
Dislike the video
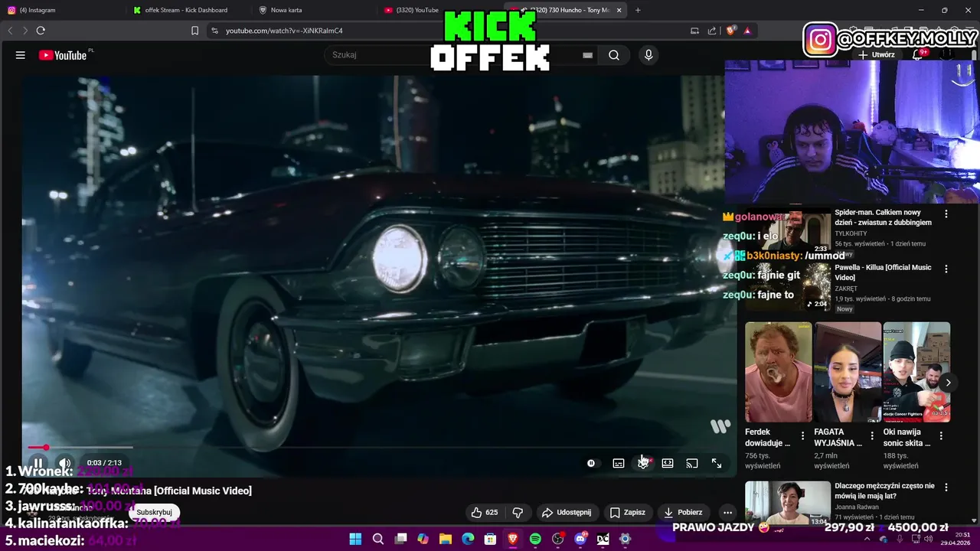518,512
